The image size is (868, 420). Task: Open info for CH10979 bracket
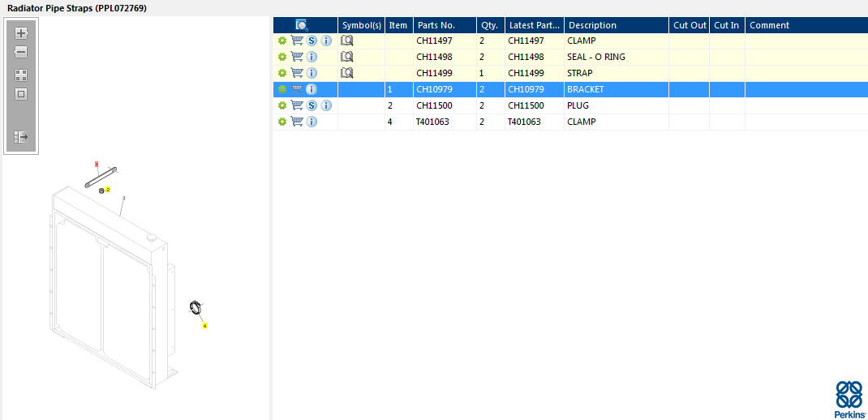[312, 89]
